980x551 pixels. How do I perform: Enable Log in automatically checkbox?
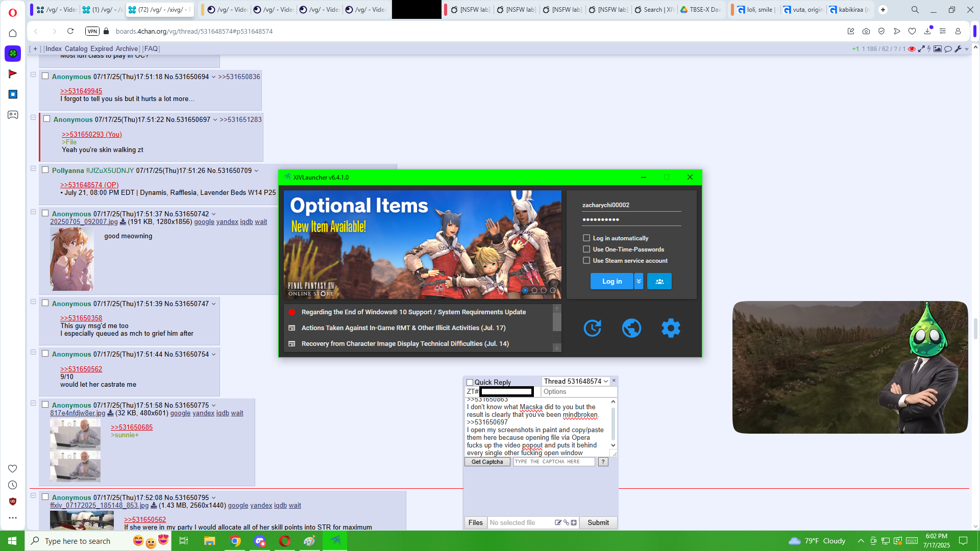(586, 238)
